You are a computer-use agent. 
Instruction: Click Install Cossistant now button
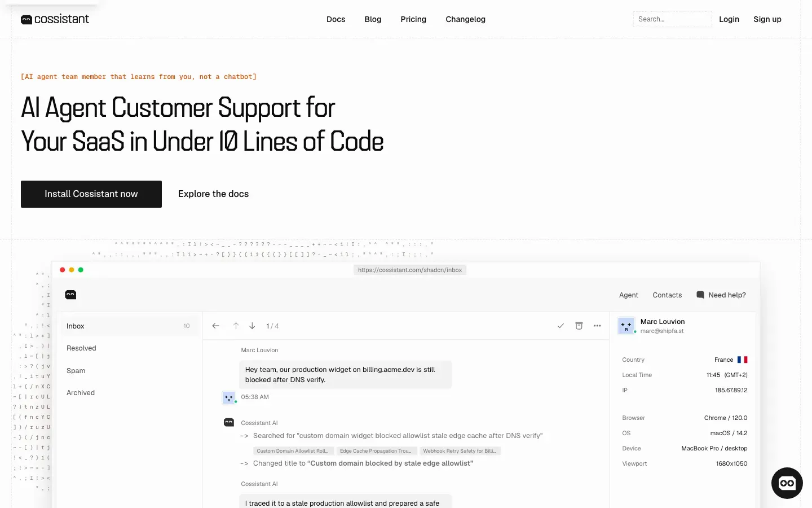(x=91, y=194)
